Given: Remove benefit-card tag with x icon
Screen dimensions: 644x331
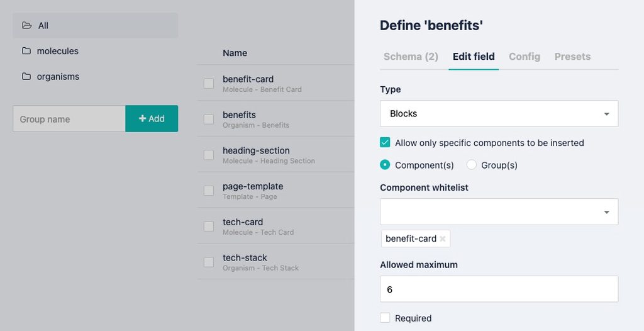Looking at the screenshot, I should pyautogui.click(x=443, y=239).
